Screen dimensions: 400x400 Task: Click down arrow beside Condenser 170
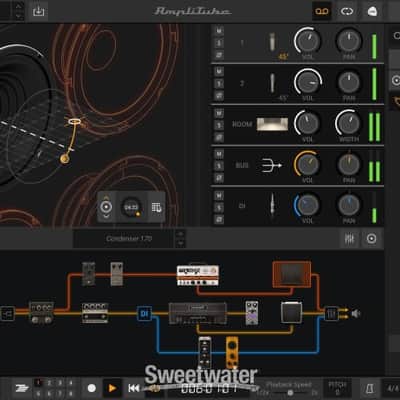180,243
